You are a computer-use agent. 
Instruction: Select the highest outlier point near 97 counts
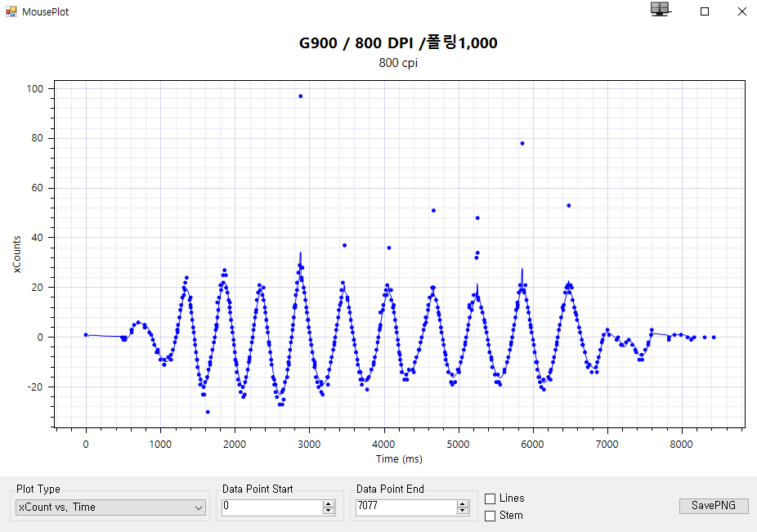301,96
